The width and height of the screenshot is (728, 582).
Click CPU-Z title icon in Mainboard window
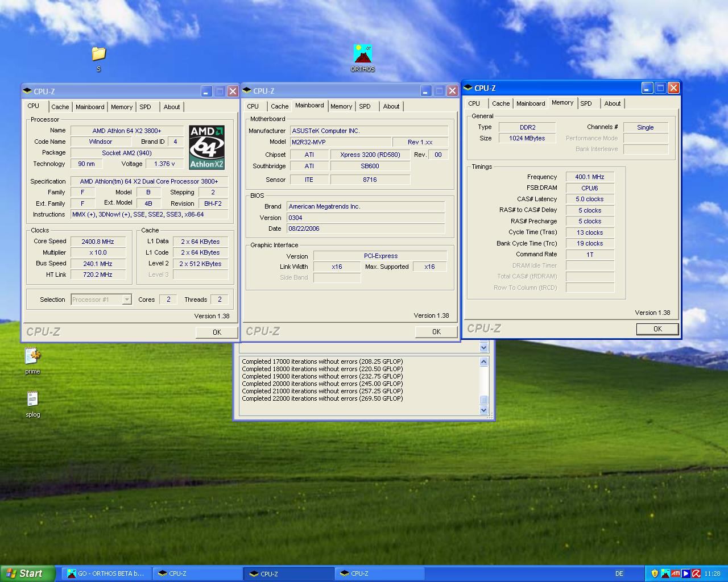[x=247, y=91]
